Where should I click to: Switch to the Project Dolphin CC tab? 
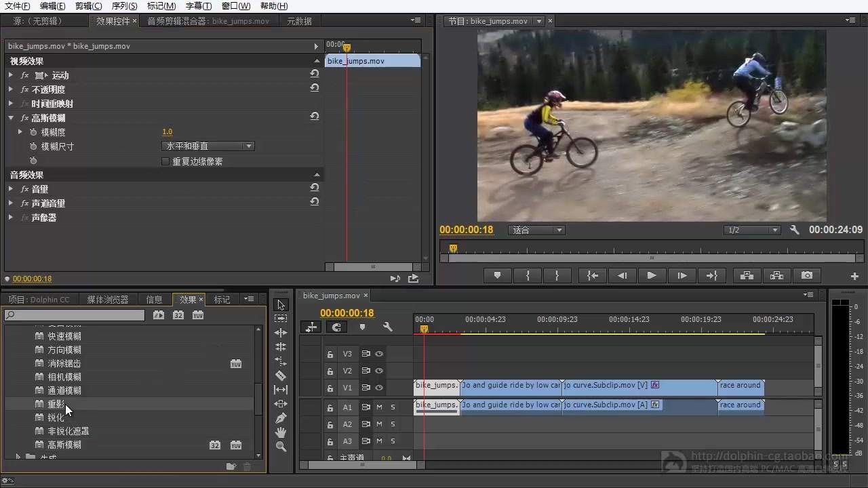click(39, 300)
